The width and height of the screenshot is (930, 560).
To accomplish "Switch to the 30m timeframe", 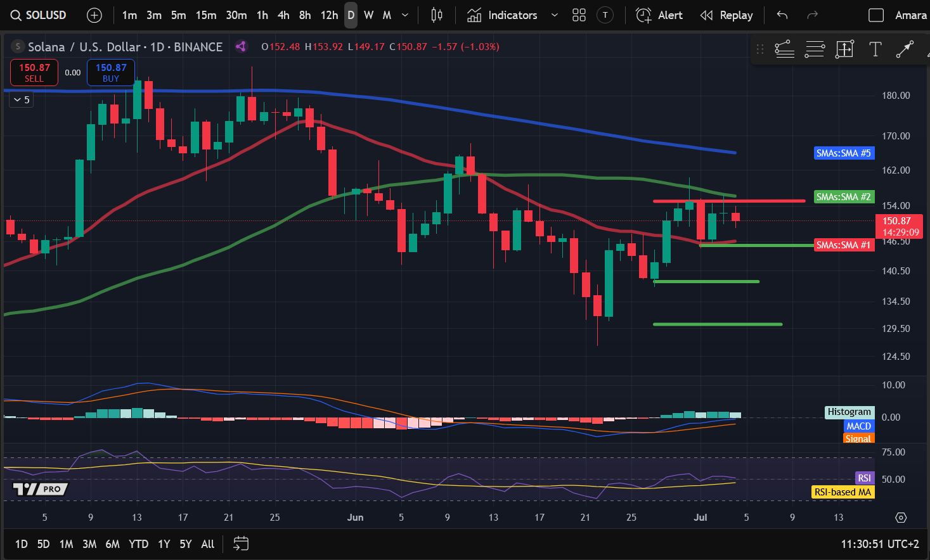I will tap(236, 15).
